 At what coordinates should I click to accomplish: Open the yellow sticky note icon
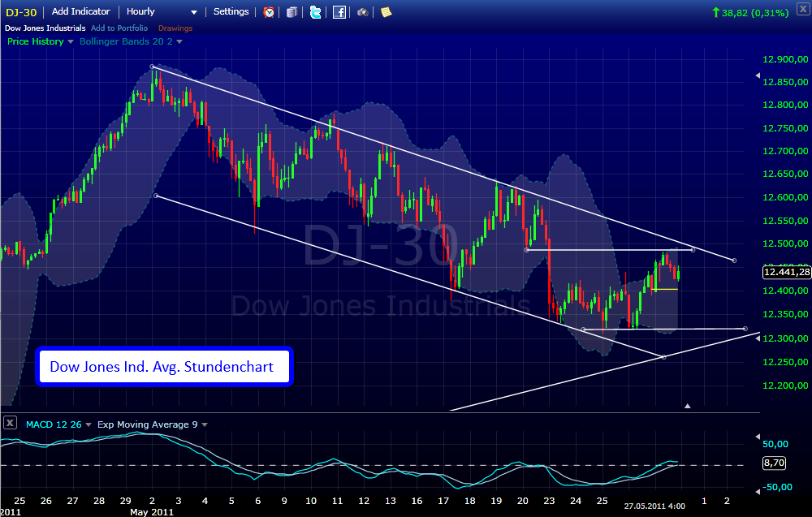point(386,12)
